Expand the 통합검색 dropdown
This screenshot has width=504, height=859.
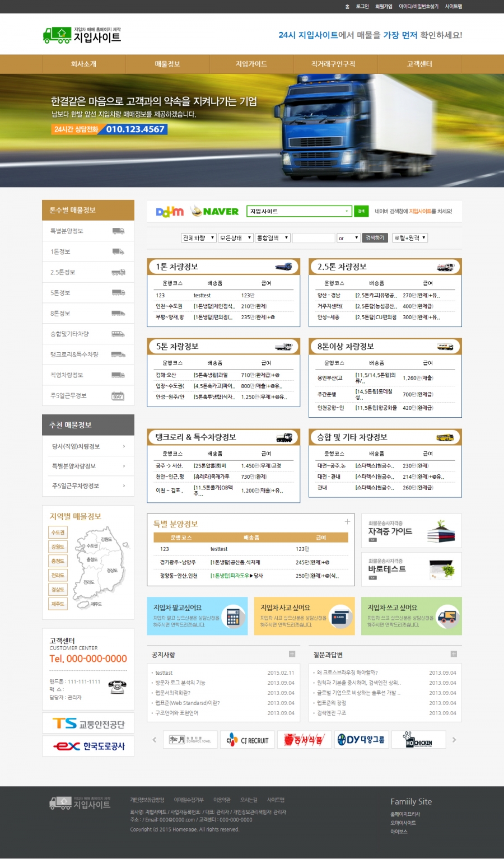coord(273,238)
